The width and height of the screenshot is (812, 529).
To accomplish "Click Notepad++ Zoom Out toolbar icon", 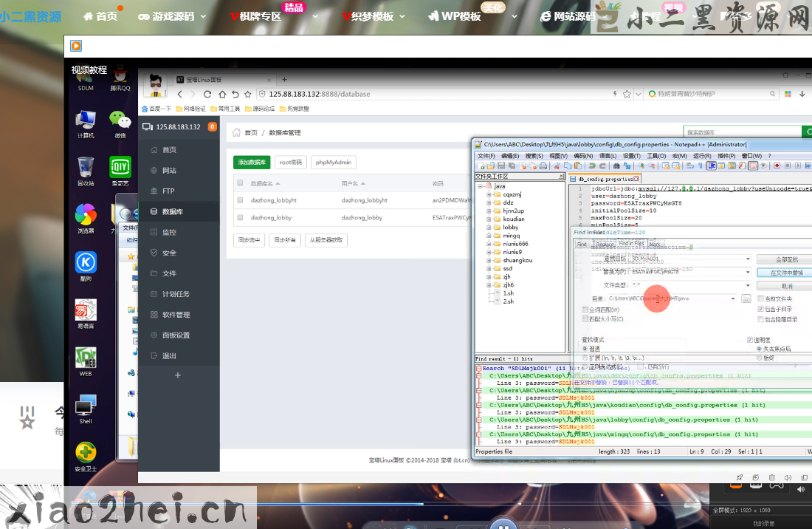I will [x=652, y=165].
